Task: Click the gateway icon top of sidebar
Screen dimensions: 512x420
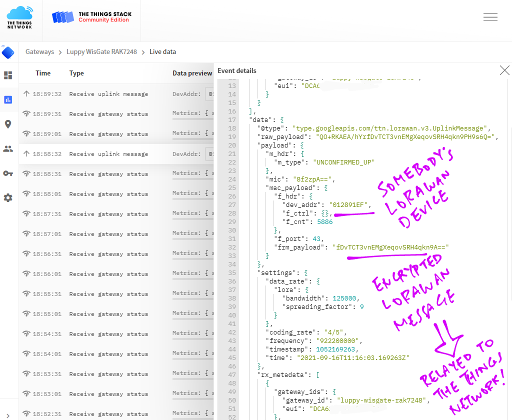Action: click(x=8, y=52)
